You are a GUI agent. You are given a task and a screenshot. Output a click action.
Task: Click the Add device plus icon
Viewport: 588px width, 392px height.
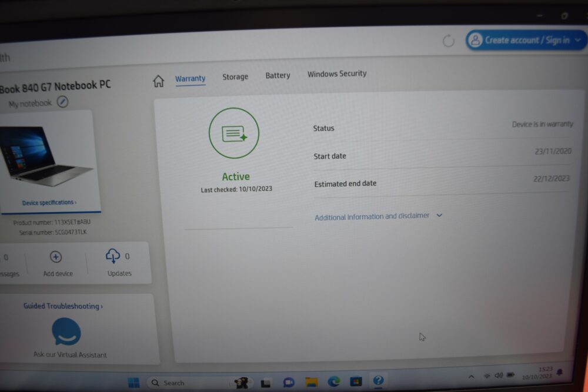click(56, 257)
